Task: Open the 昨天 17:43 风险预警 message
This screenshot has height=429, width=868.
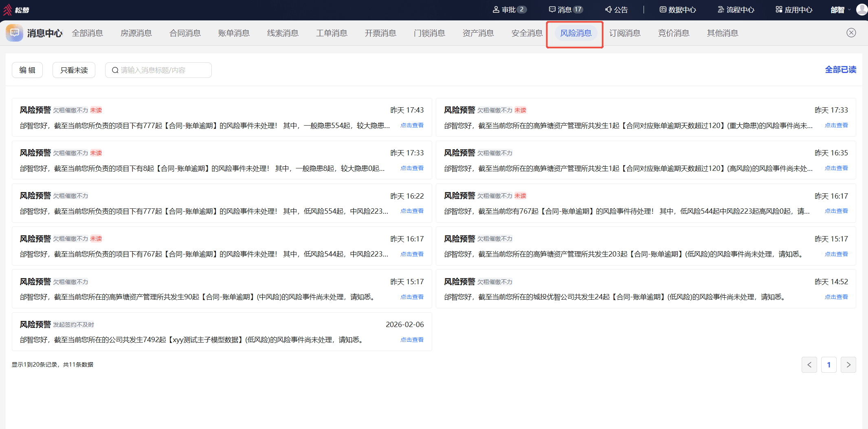Action: click(222, 117)
